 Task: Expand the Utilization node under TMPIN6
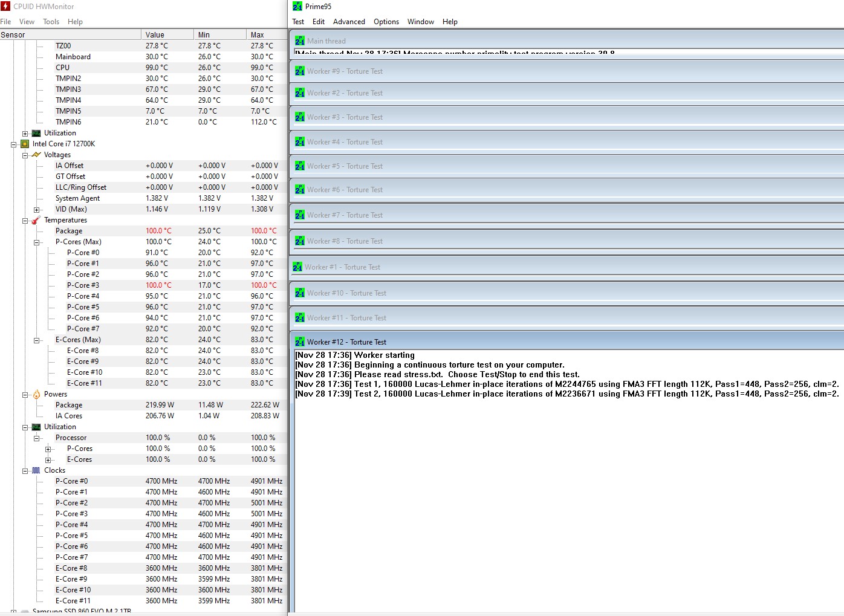25,134
